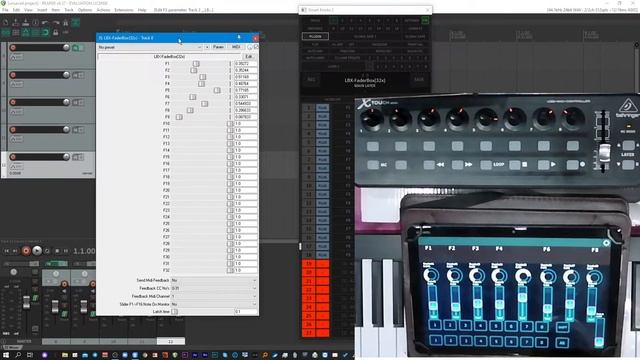
Task: Open the File menu
Action: (x=5, y=10)
